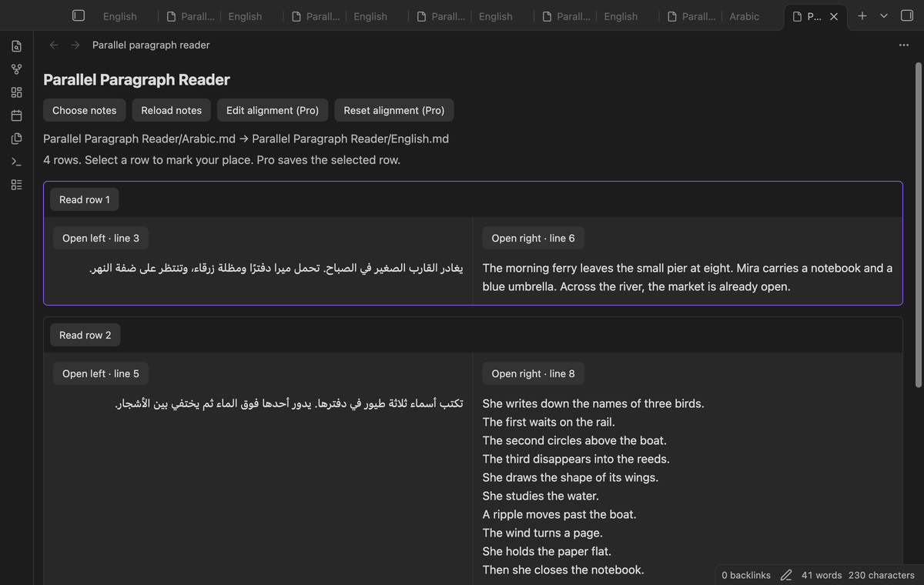Click 'The wind turns a page.'
Viewport: 924px width, 585px height.
pyautogui.click(x=542, y=533)
